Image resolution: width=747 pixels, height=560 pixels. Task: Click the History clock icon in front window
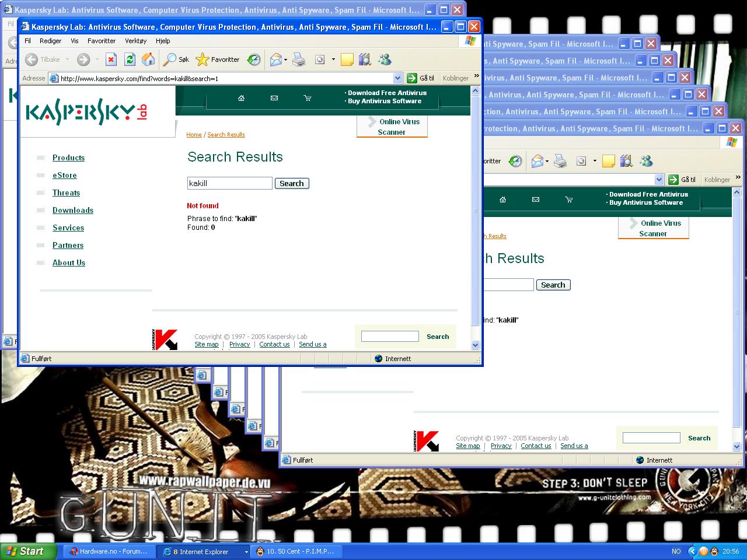pyautogui.click(x=254, y=60)
